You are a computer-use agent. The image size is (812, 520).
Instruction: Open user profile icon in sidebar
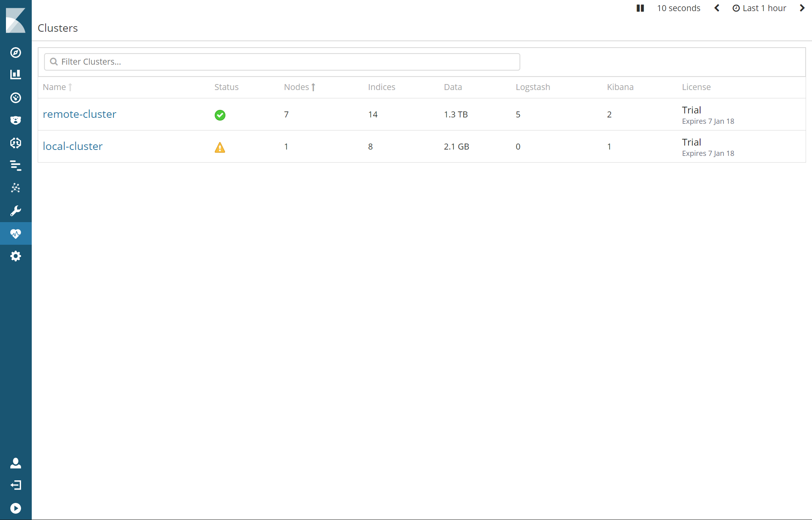pos(15,463)
